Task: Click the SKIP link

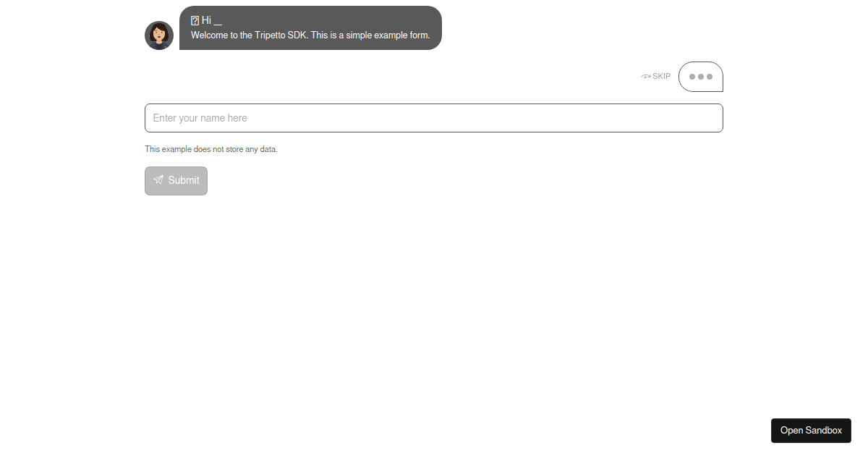Action: (656, 76)
